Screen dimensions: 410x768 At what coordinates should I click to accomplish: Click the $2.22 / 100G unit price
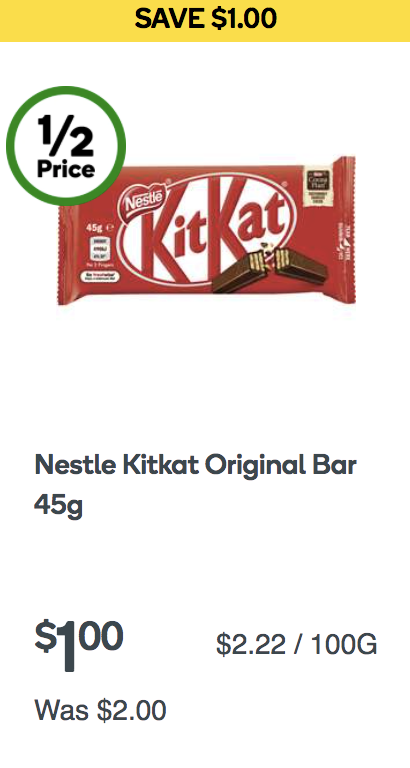pos(296,644)
